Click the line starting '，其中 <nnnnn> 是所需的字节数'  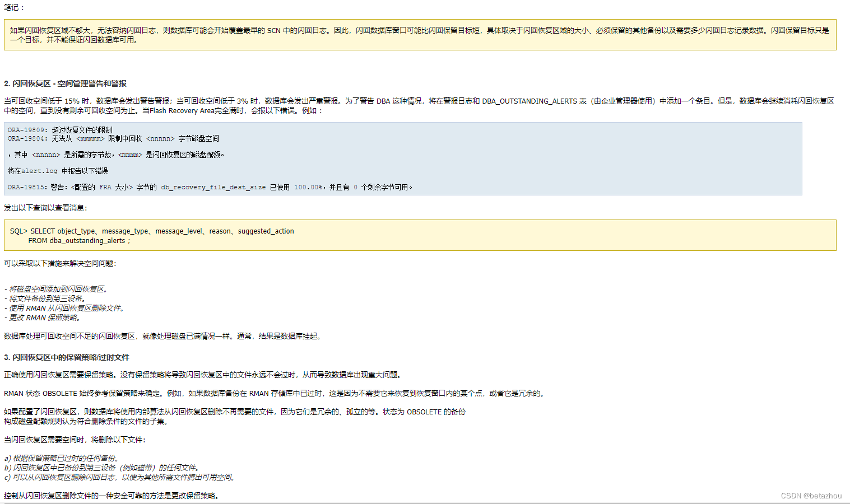click(x=117, y=155)
